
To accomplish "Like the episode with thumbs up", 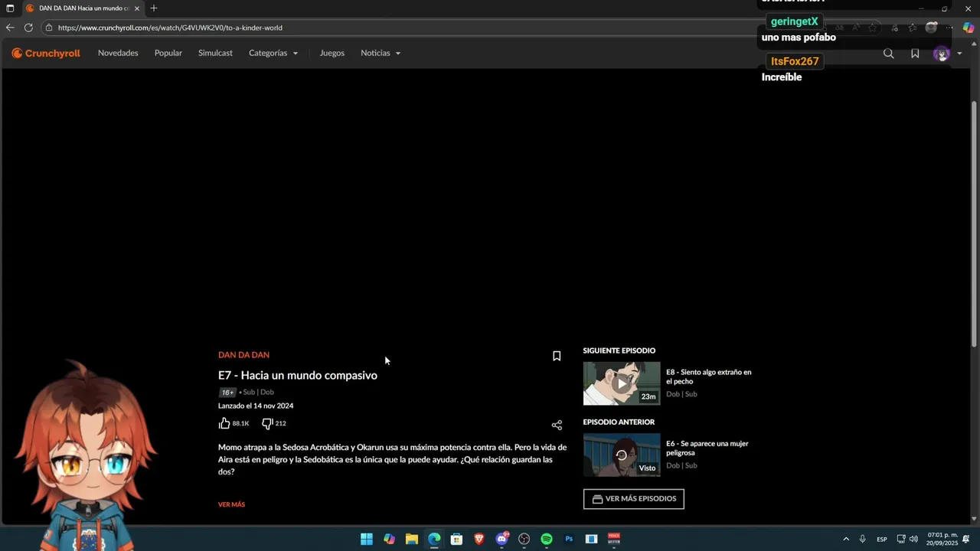I will click(224, 423).
